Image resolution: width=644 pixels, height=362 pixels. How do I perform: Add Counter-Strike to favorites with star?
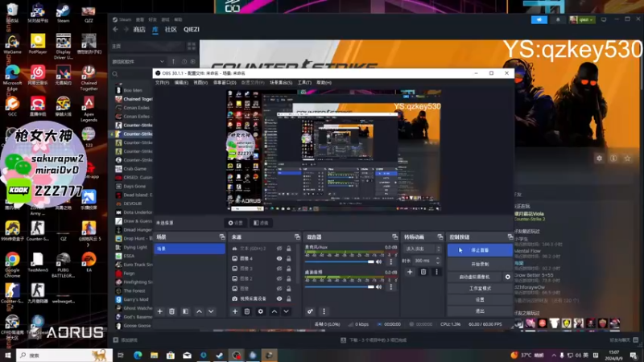(x=627, y=158)
